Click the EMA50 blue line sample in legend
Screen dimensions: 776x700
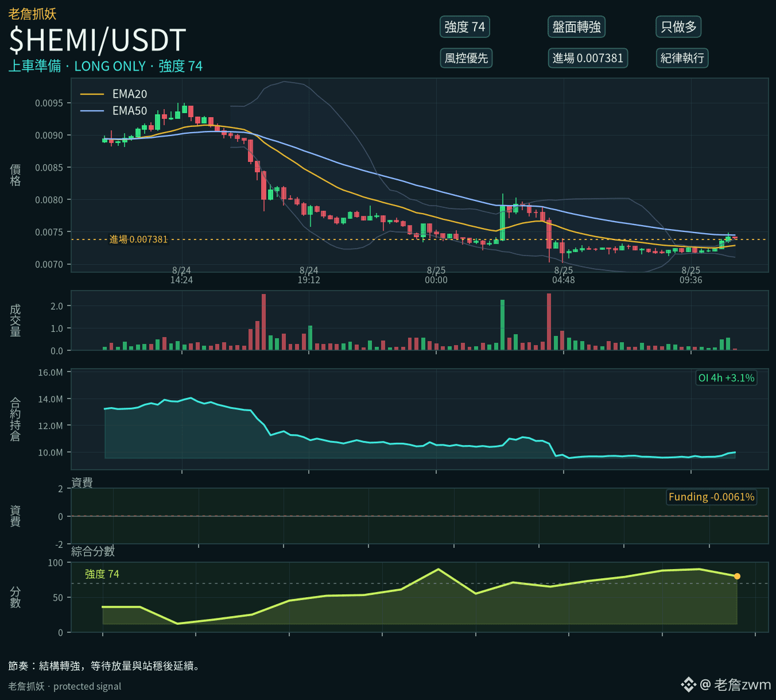point(92,111)
